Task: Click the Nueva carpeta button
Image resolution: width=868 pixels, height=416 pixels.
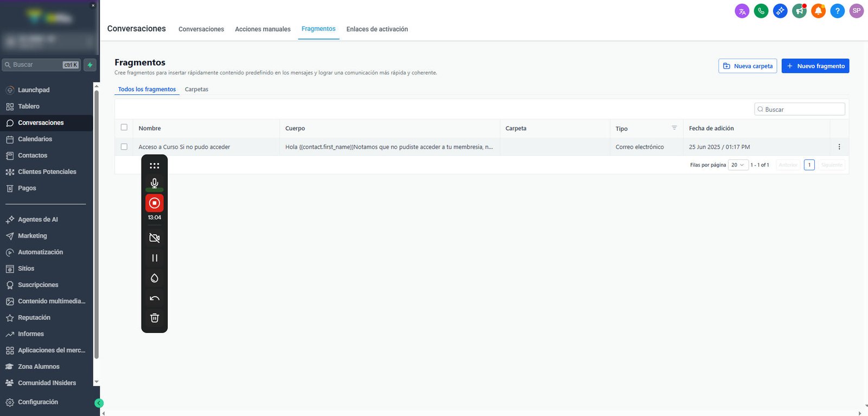Action: [x=748, y=66]
